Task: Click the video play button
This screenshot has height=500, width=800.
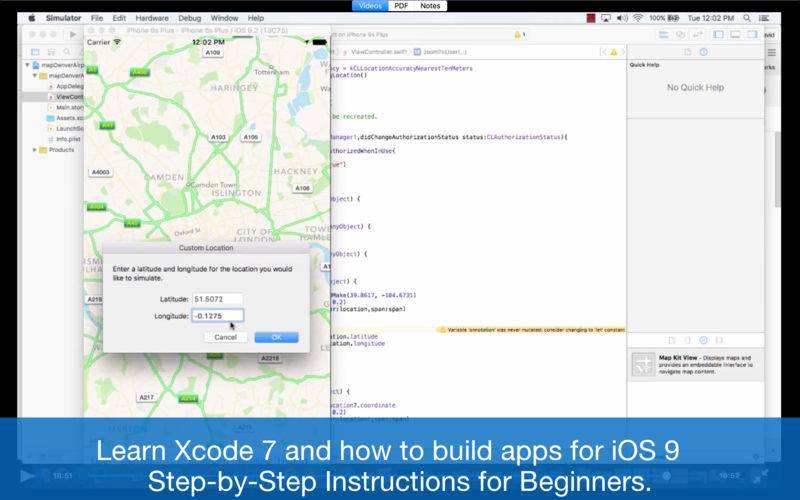Action: coord(27,476)
